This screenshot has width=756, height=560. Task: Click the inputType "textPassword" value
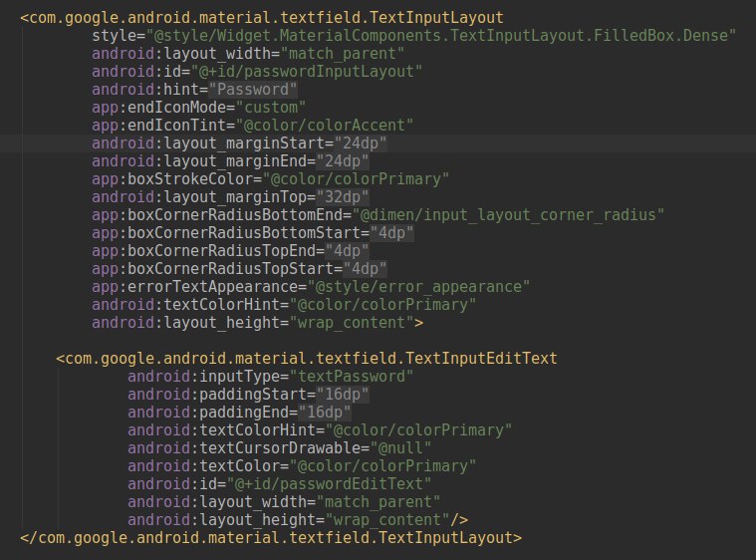351,377
